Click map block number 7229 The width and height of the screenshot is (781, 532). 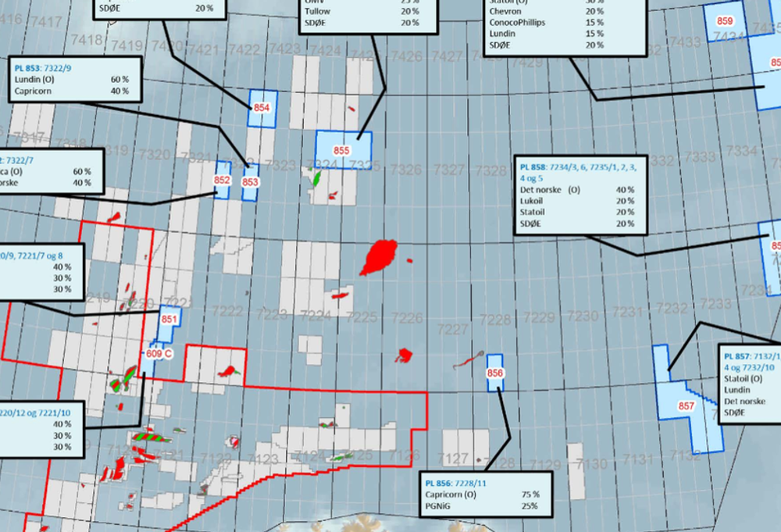click(539, 317)
